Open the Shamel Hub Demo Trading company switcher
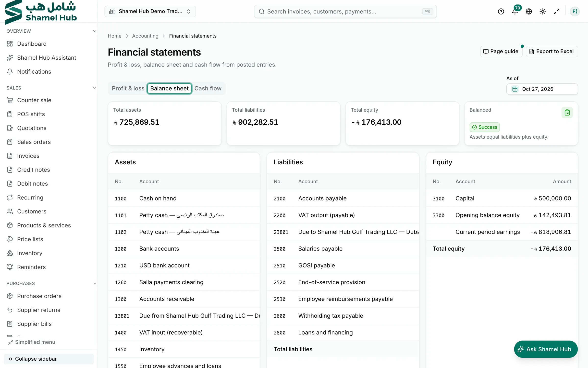 pyautogui.click(x=150, y=12)
